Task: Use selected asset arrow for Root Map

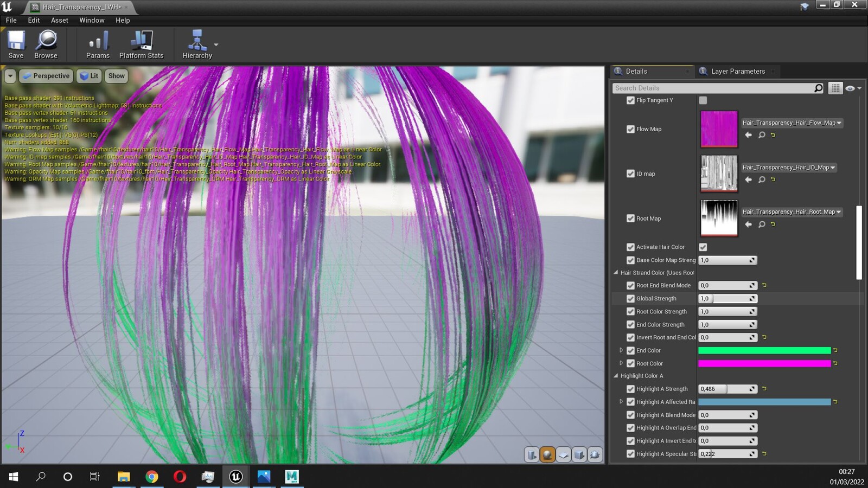Action: tap(749, 224)
